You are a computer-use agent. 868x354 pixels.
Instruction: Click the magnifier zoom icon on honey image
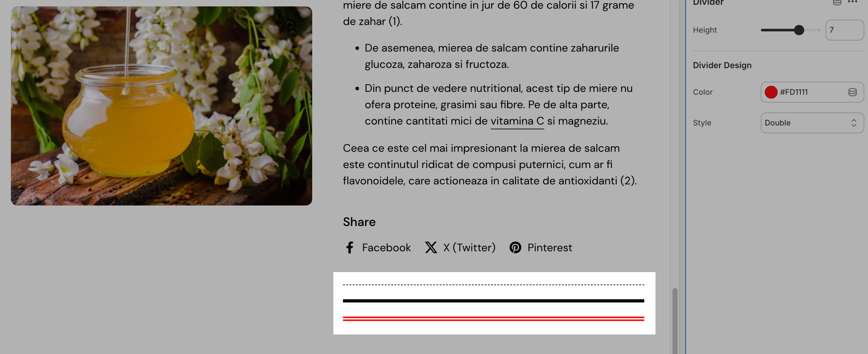coord(290,26)
